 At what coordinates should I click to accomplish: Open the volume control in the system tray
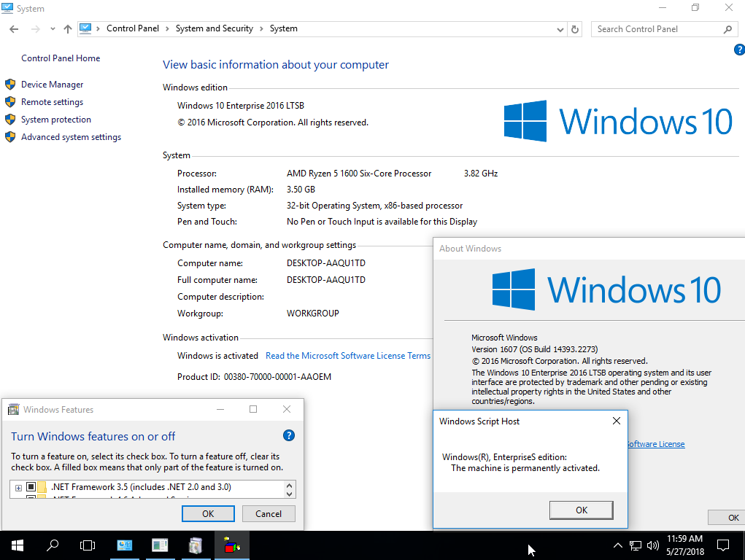point(653,545)
